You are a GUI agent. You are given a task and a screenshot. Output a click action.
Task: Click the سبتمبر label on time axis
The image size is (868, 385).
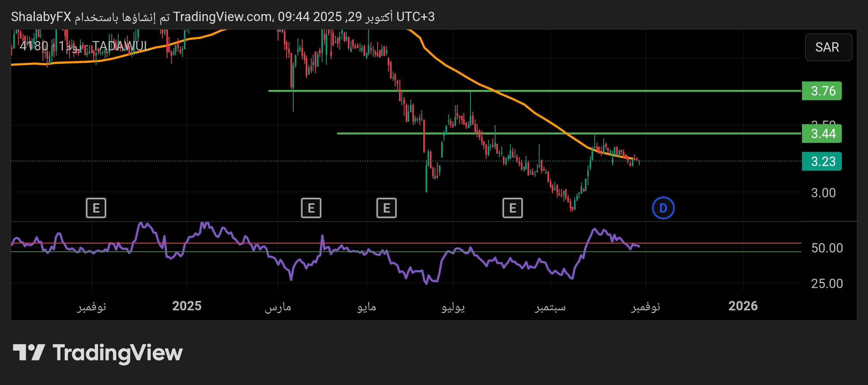pyautogui.click(x=550, y=307)
